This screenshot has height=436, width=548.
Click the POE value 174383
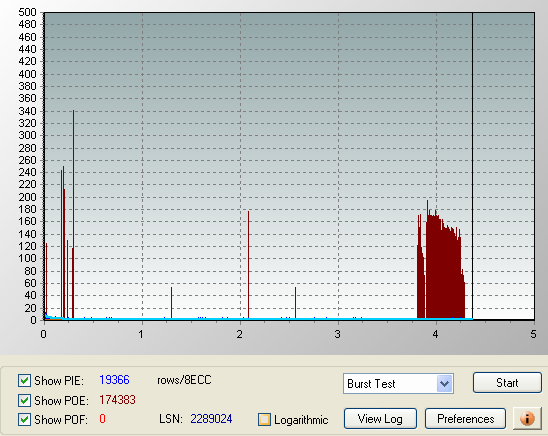click(117, 400)
